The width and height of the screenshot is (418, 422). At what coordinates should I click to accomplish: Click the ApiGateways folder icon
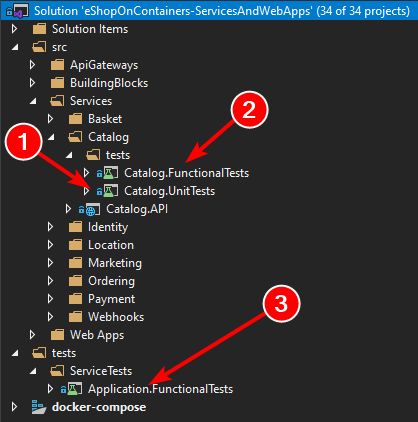57,65
